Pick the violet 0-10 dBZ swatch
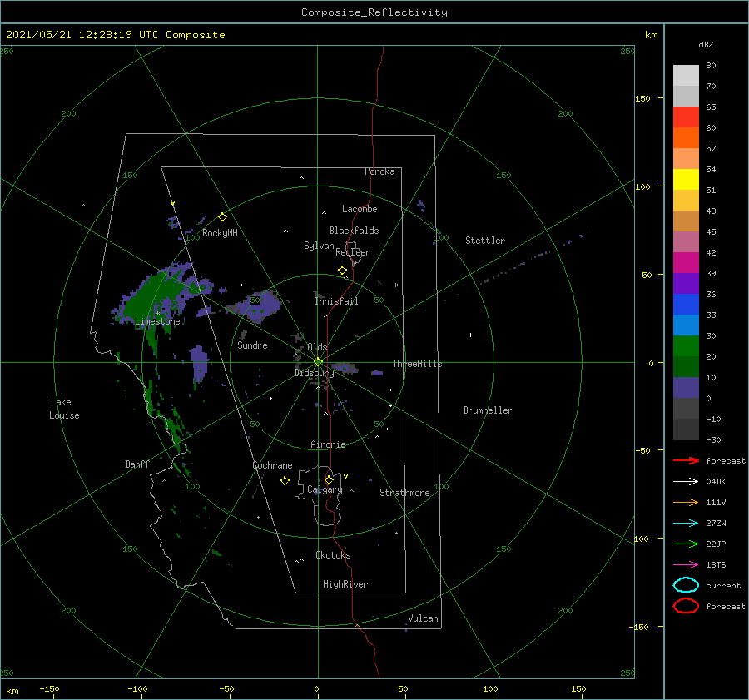Viewport: 749px width, 700px height. 686,388
